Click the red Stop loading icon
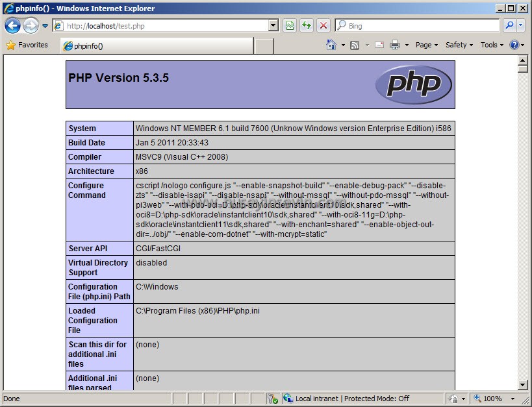The width and height of the screenshot is (532, 407). [x=323, y=26]
